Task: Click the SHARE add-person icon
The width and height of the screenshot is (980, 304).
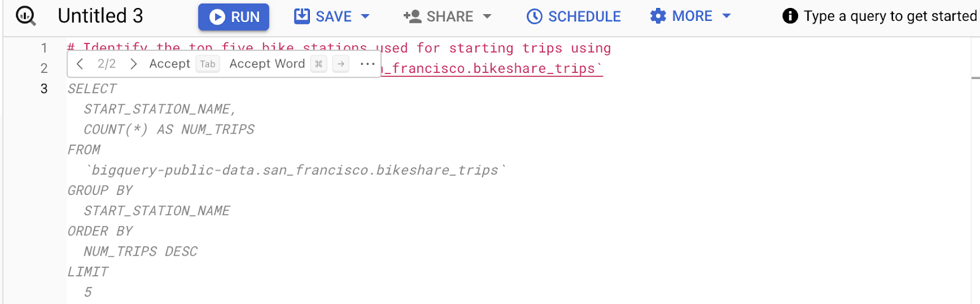Action: [412, 17]
